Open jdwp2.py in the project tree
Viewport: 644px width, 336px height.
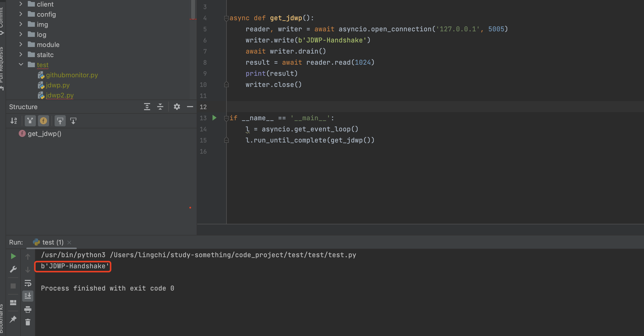(x=60, y=95)
